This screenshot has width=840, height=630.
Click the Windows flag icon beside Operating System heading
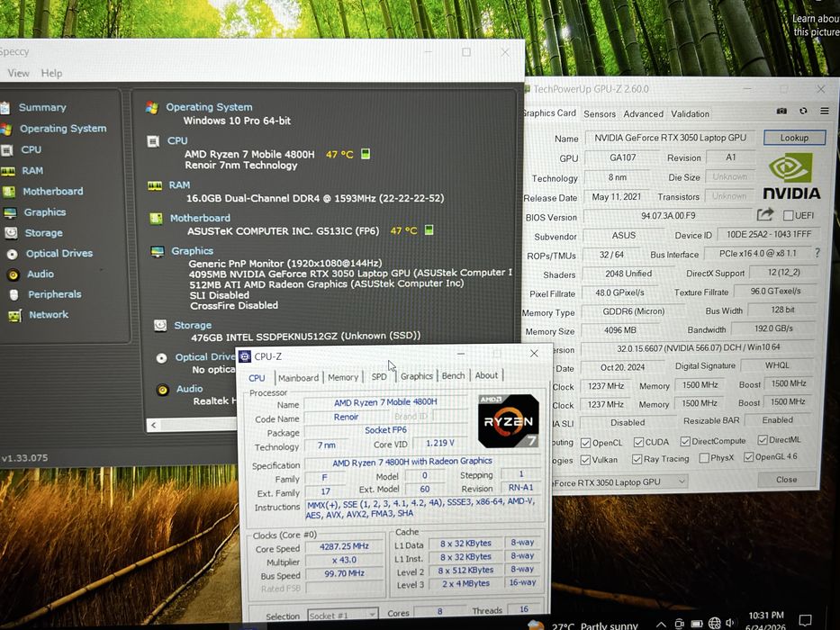[151, 108]
